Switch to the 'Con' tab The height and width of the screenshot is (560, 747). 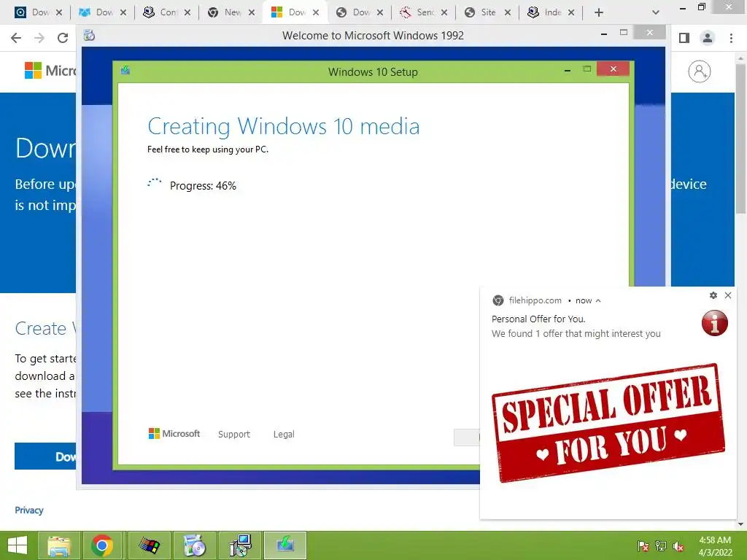coord(169,12)
